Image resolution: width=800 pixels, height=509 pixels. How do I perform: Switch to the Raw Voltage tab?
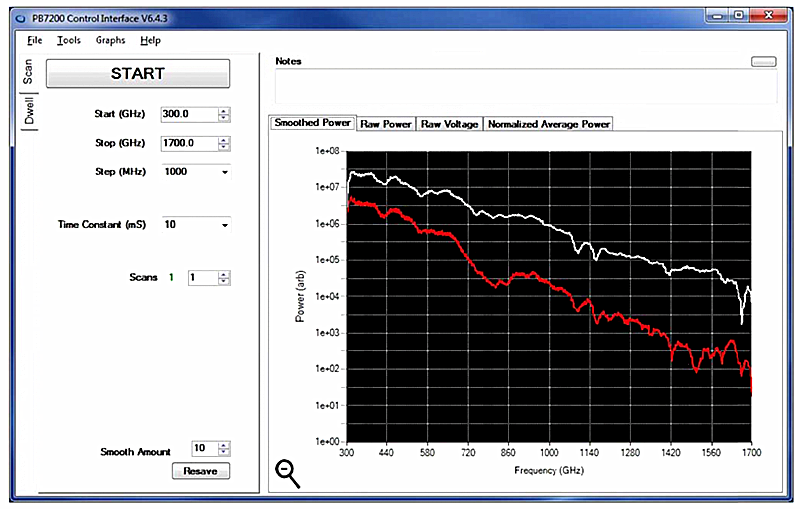point(449,124)
